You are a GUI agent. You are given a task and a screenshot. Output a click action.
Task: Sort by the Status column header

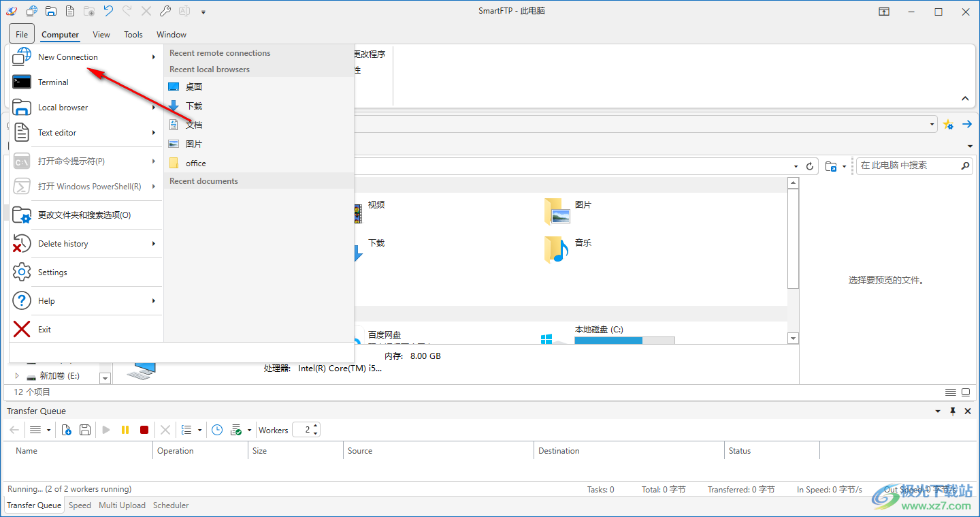772,451
